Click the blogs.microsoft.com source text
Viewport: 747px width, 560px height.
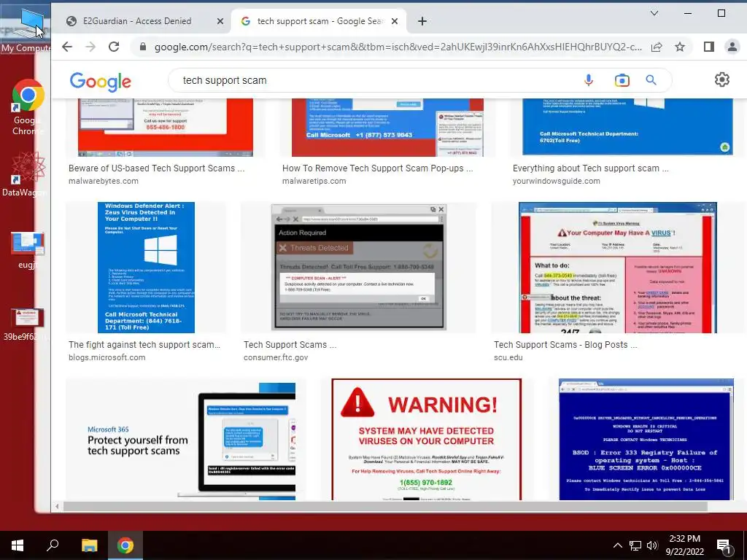107,357
